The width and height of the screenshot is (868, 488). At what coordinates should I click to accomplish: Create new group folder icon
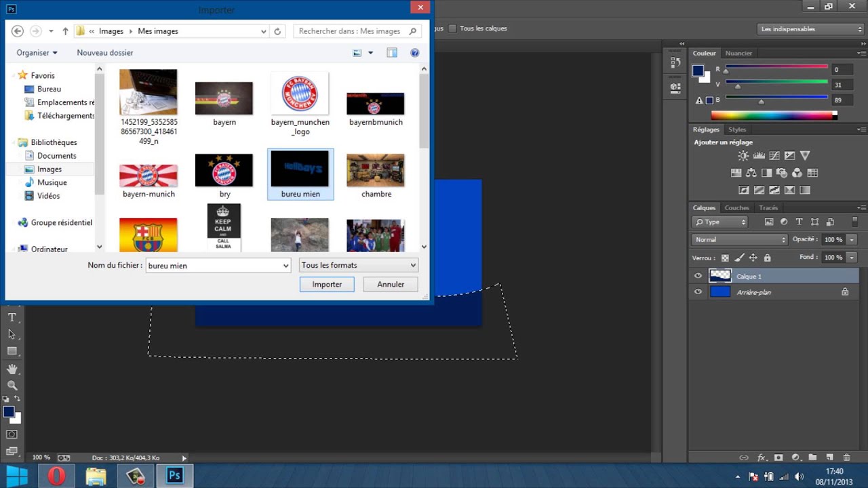click(812, 457)
